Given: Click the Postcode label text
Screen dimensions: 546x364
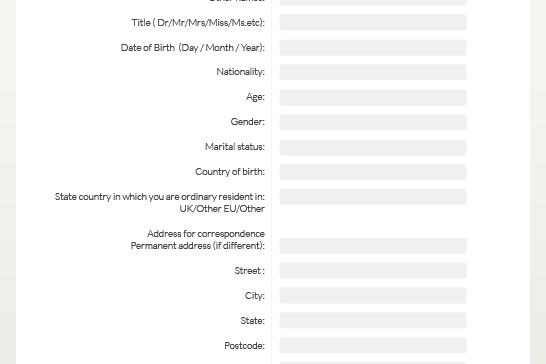Looking at the screenshot, I should point(244,346).
